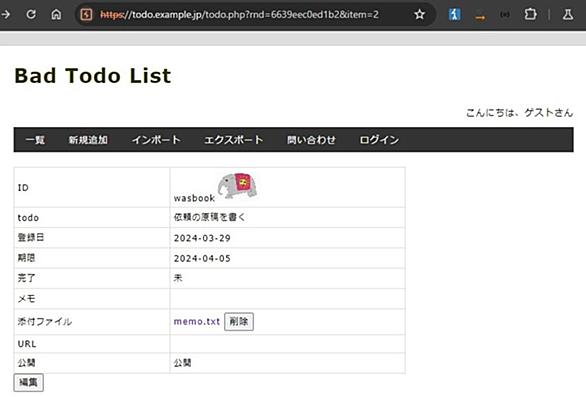This screenshot has width=586, height=397.
Task: Open the インポート menu item
Action: point(156,140)
